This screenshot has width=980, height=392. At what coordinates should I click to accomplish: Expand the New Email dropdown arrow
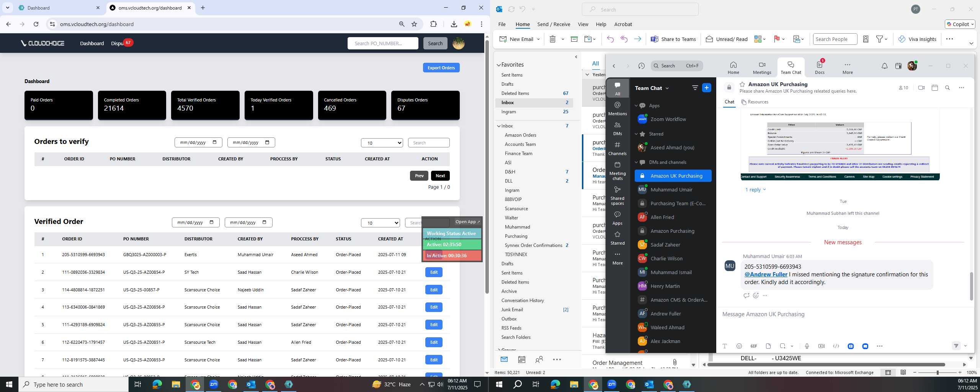coord(538,39)
